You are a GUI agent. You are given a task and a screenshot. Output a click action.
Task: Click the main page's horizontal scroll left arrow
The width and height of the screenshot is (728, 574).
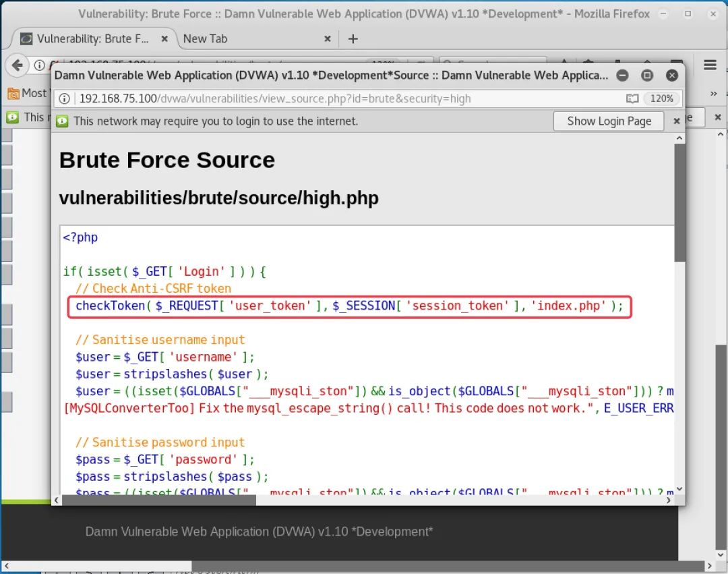coord(6,566)
